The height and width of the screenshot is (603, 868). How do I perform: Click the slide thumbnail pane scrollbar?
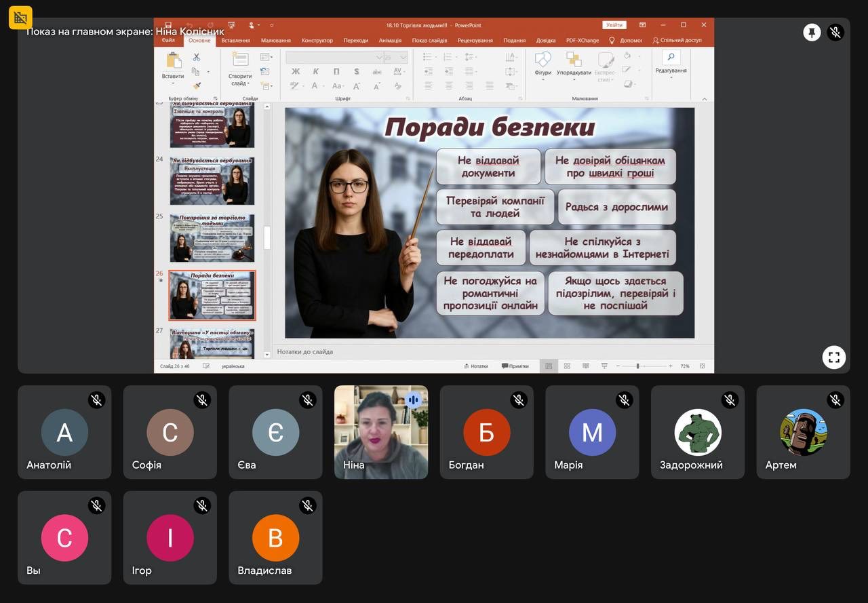click(267, 237)
